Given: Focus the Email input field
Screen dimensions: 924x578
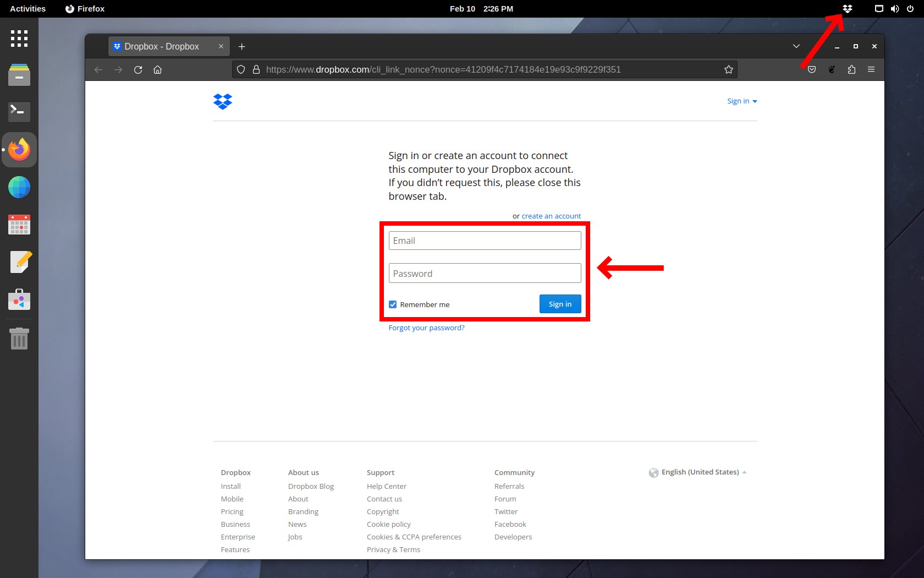Looking at the screenshot, I should coord(485,241).
